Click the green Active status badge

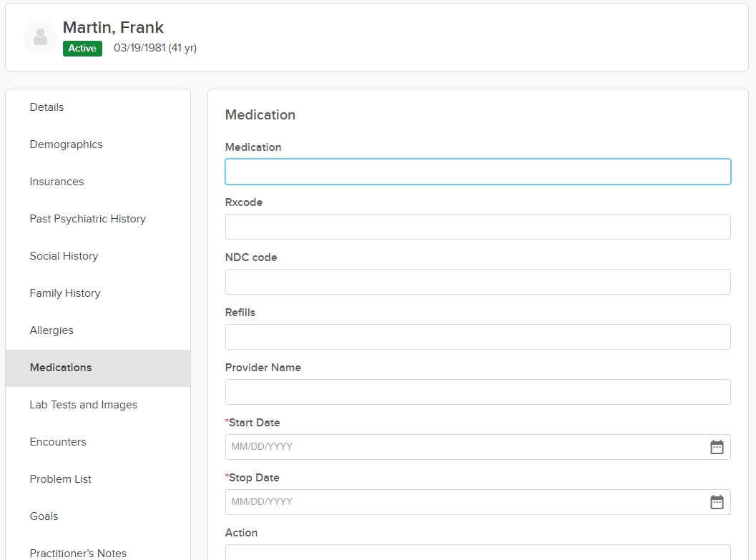(82, 49)
